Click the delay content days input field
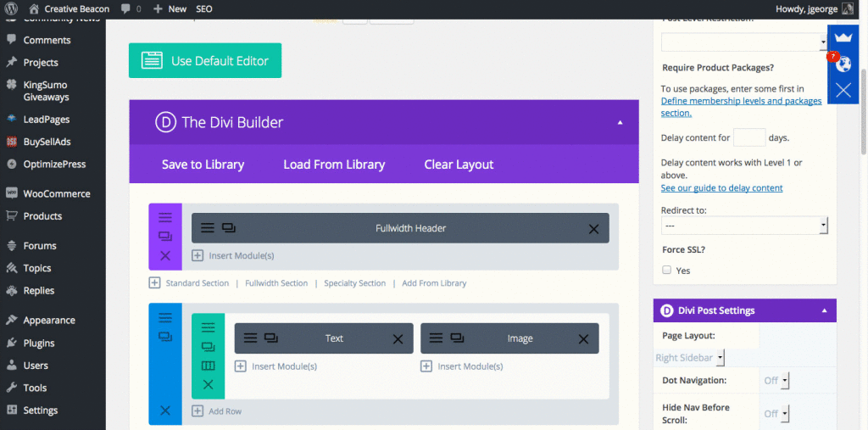868x430 pixels. (749, 137)
